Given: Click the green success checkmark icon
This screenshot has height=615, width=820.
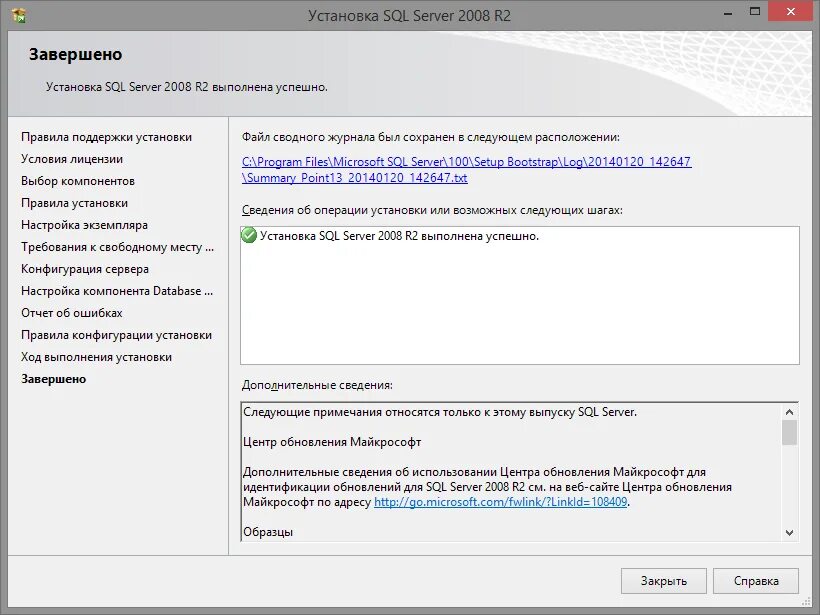Looking at the screenshot, I should tap(249, 235).
